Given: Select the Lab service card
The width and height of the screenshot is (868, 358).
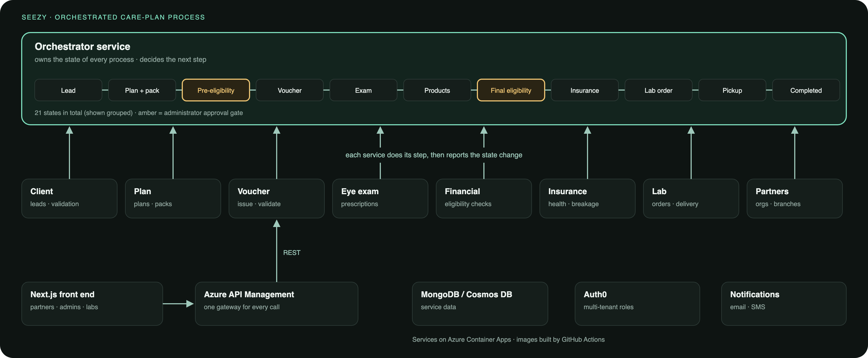Looking at the screenshot, I should click(x=691, y=198).
